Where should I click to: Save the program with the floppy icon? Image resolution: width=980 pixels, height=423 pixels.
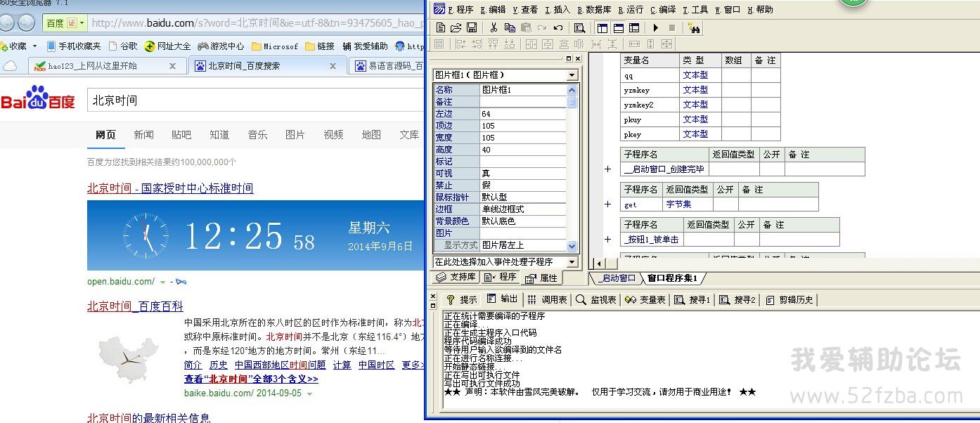pos(471,28)
